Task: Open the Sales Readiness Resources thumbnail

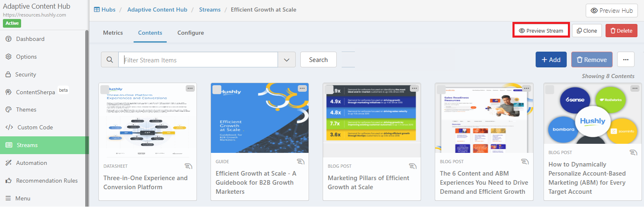Action: tap(484, 118)
